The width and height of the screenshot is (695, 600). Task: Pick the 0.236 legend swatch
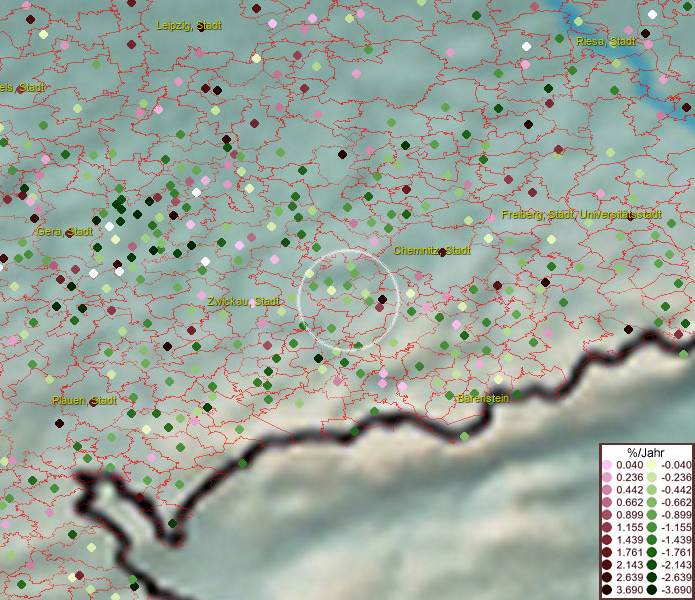607,477
